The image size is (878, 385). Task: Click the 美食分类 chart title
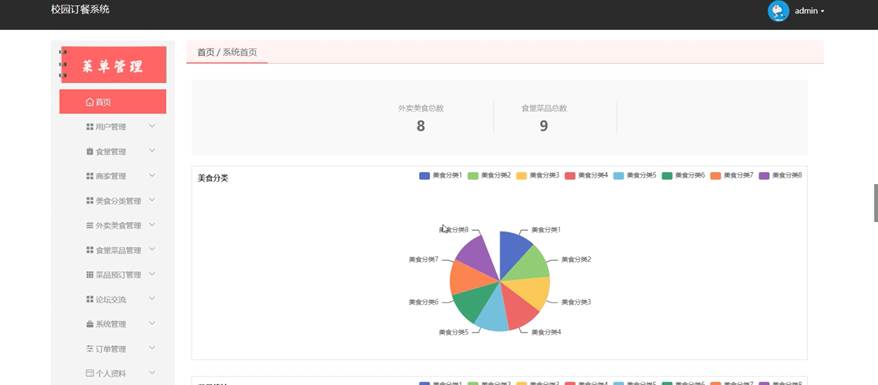213,179
